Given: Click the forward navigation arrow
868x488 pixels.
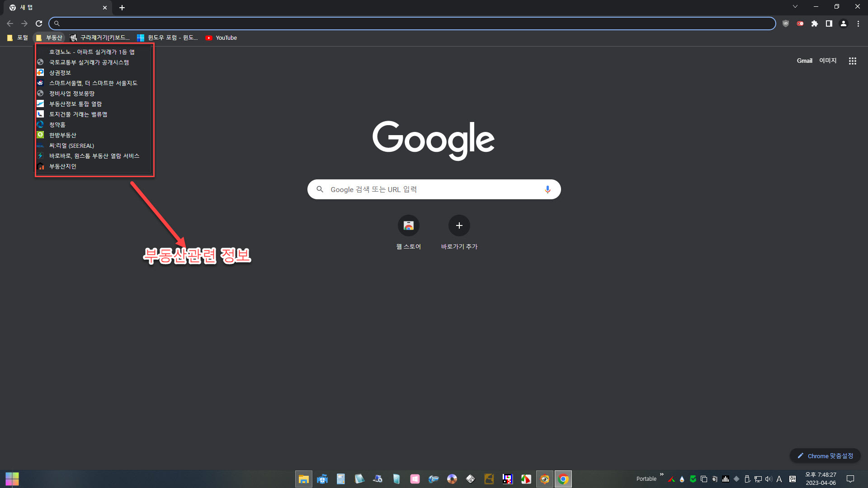Looking at the screenshot, I should coord(24,23).
